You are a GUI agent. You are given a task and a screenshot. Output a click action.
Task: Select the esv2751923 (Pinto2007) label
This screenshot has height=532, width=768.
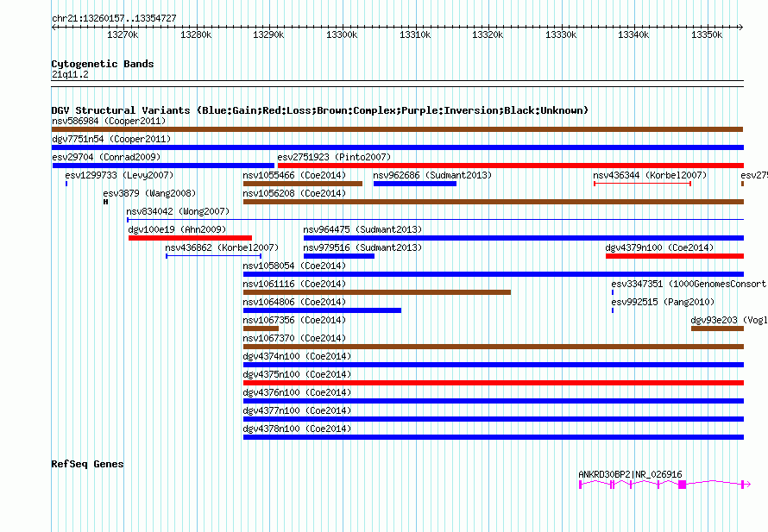click(x=334, y=157)
